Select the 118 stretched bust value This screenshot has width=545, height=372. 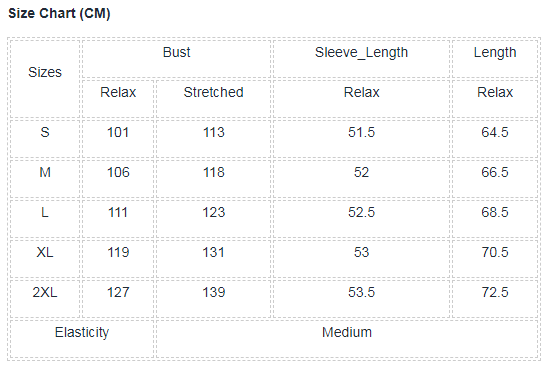tap(213, 172)
